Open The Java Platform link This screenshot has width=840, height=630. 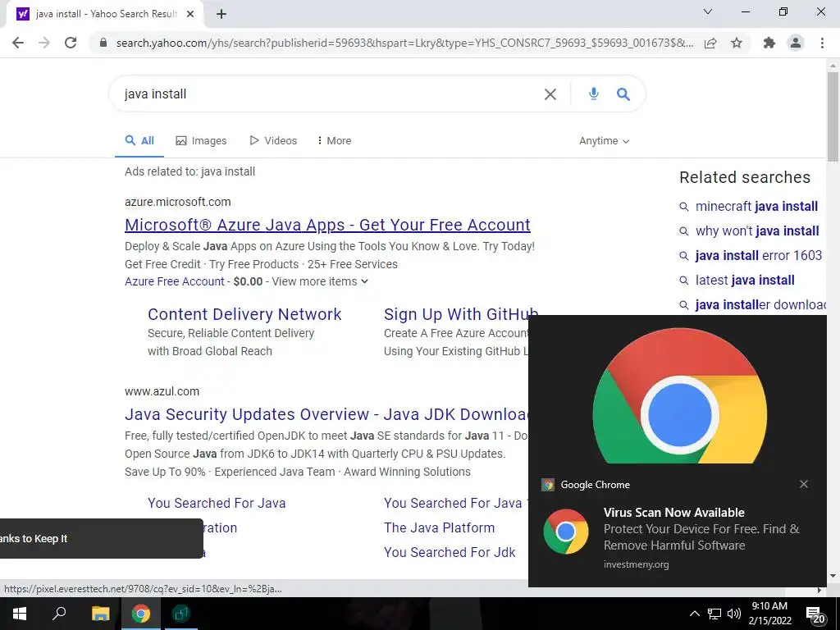[x=440, y=527]
